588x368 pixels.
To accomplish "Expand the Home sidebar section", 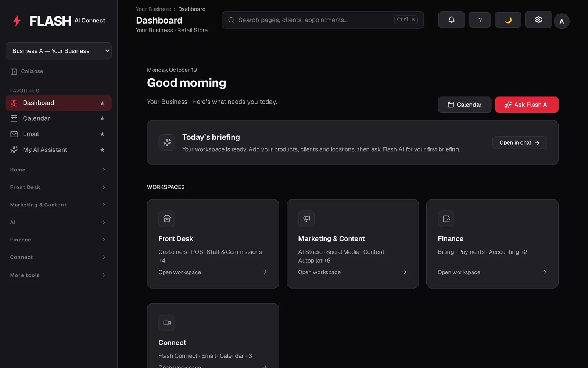I will pos(58,170).
